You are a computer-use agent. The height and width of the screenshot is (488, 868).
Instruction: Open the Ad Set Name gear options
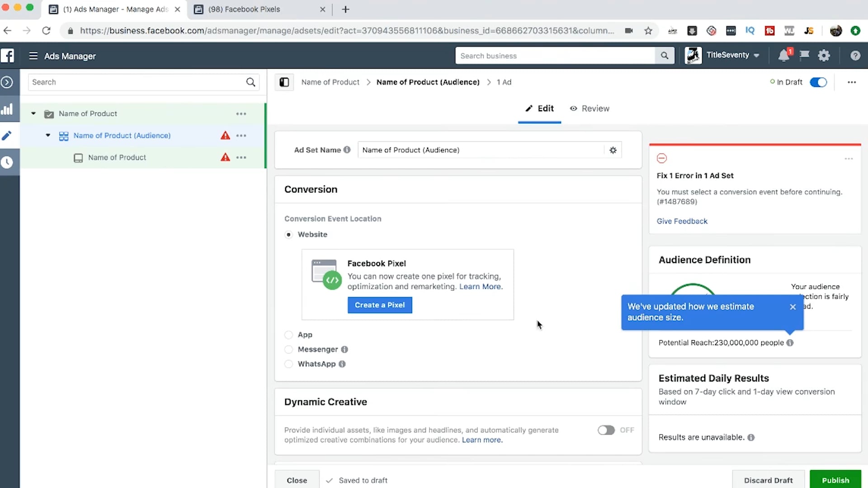(x=613, y=150)
